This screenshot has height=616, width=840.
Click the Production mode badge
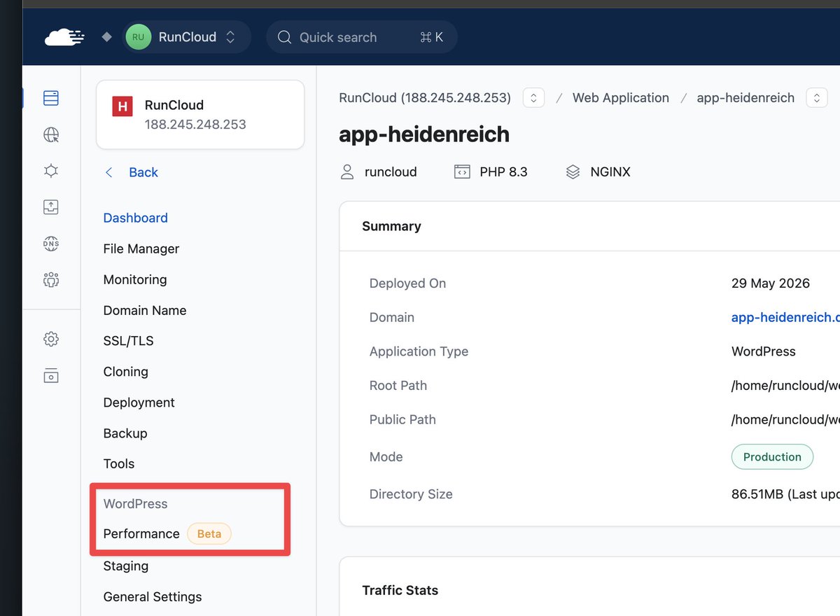coord(772,456)
